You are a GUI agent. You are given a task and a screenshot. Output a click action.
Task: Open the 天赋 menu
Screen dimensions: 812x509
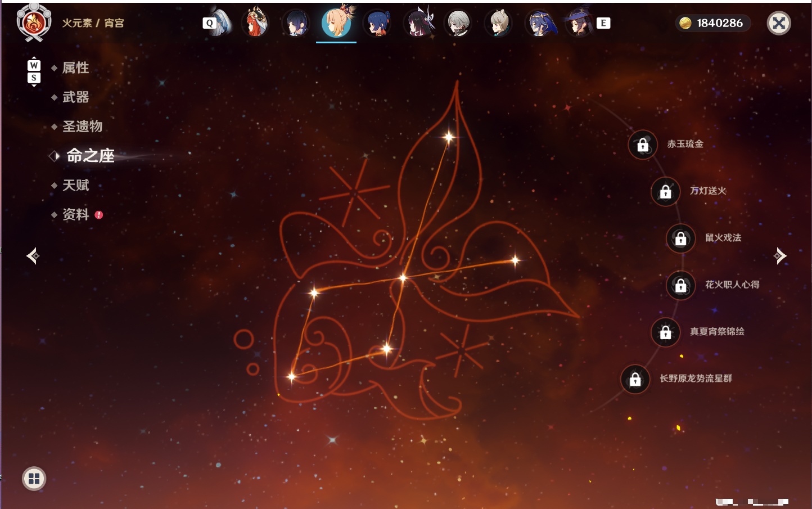pyautogui.click(x=75, y=185)
